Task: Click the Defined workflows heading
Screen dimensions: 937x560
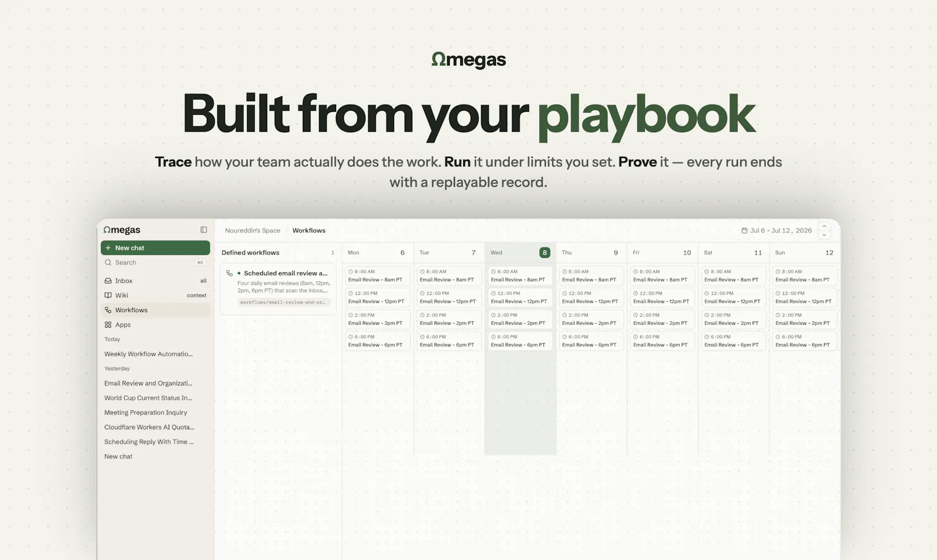Action: [x=251, y=253]
